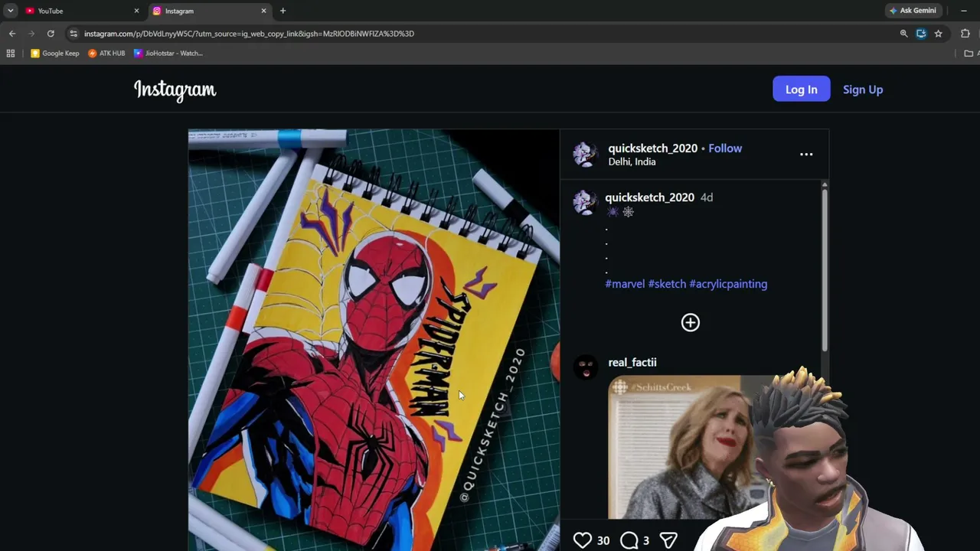Open the #marvel hashtag
980x551 pixels.
pos(625,284)
